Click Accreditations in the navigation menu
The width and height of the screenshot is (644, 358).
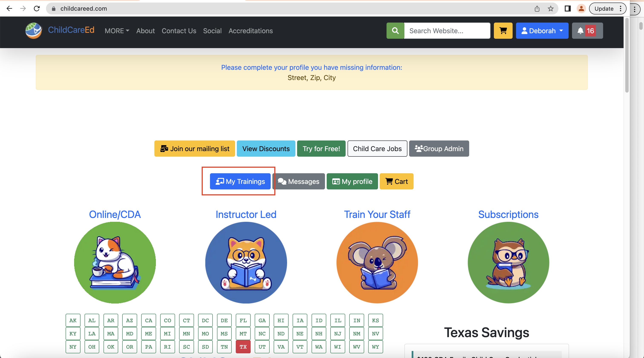(250, 30)
